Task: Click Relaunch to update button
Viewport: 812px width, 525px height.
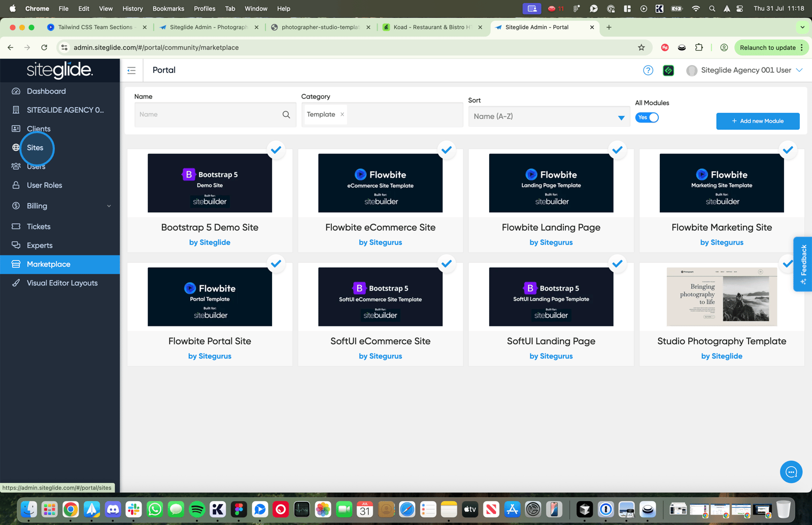Action: pos(767,48)
